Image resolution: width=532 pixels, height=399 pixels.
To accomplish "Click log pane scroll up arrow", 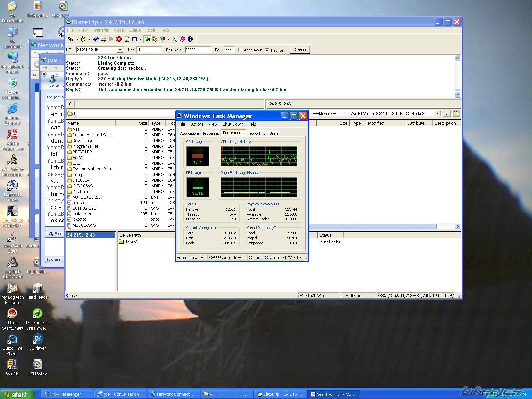I will point(458,58).
